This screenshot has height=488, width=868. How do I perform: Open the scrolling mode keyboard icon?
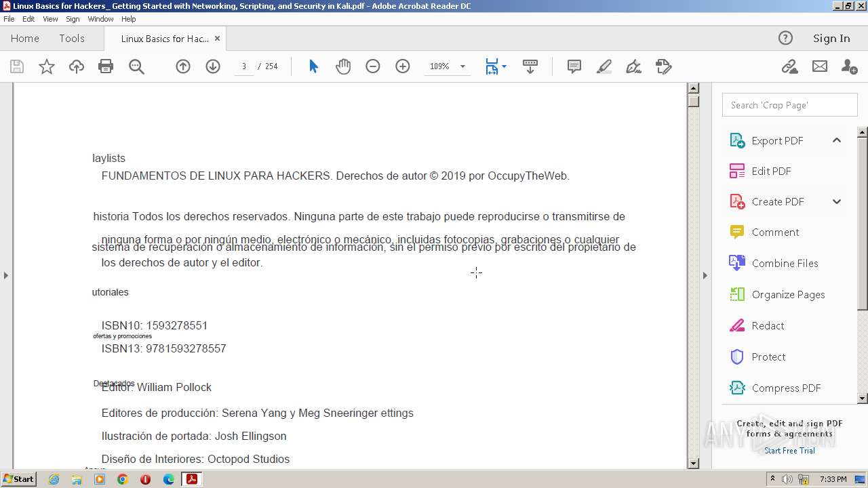tap(530, 66)
